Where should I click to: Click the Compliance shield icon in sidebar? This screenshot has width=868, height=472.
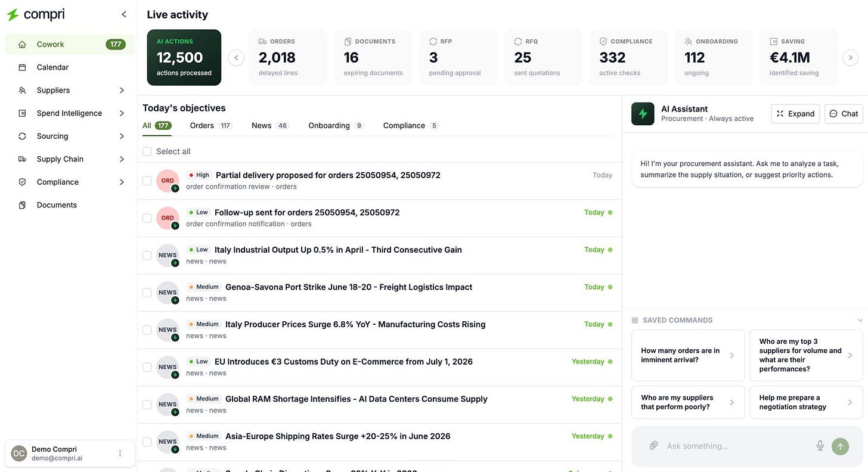(22, 182)
